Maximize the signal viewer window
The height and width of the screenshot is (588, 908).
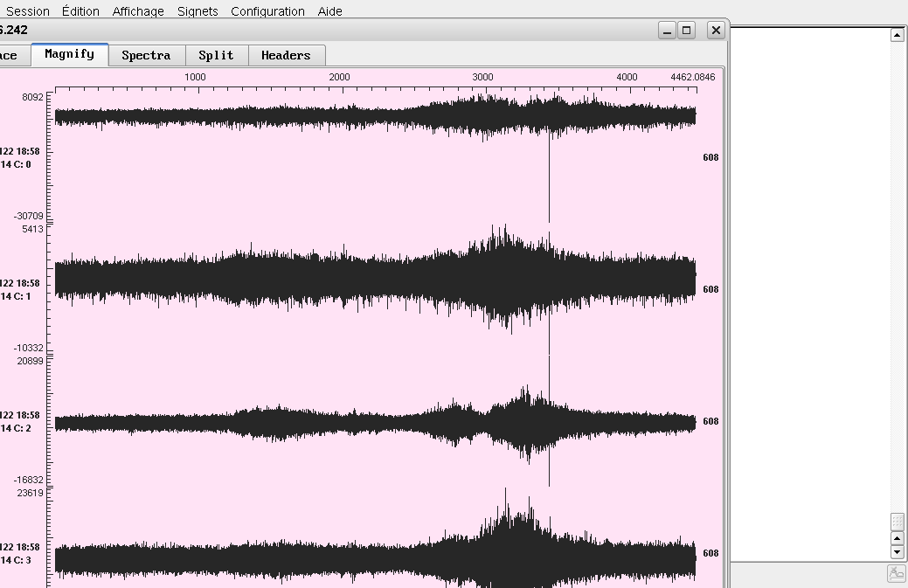click(687, 31)
